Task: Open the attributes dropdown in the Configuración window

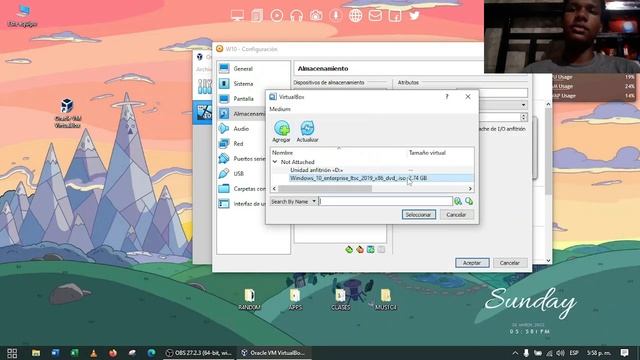Action: (523, 105)
